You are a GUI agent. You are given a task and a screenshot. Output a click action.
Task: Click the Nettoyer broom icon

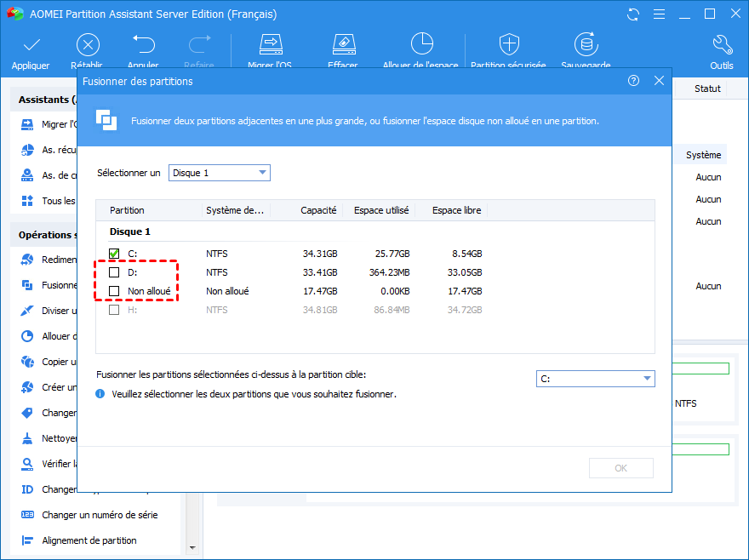tap(27, 438)
